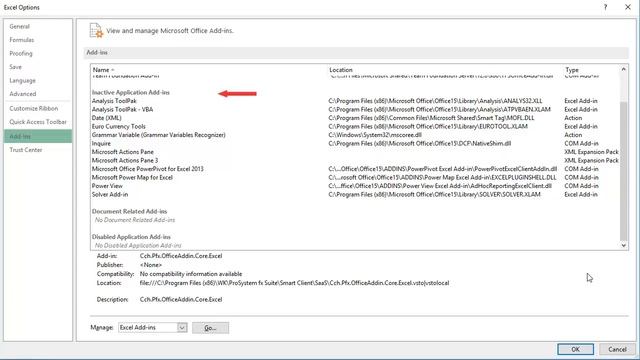Click Disabled Application Add-ins heading

(131, 237)
